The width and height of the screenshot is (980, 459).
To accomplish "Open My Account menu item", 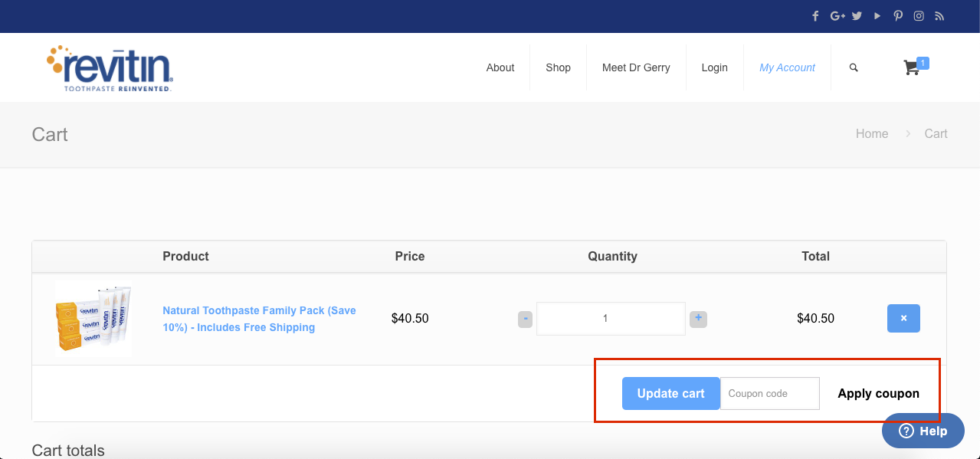I will [x=787, y=67].
